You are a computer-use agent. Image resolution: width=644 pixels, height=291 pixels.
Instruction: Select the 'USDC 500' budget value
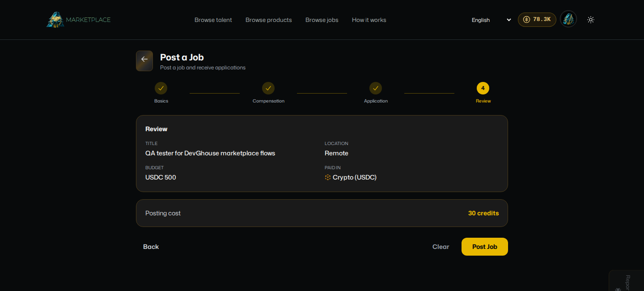coord(161,177)
